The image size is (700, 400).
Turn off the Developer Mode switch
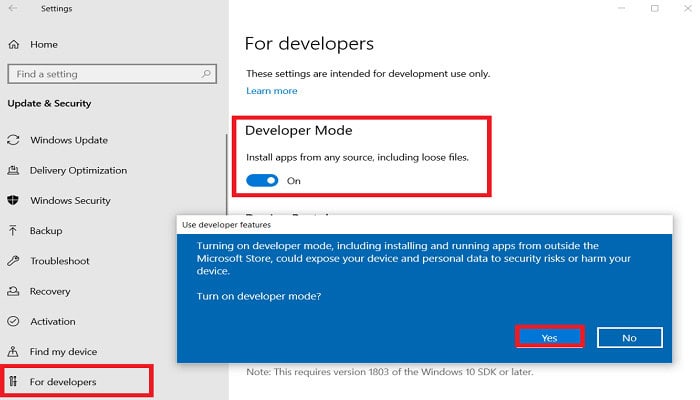click(262, 180)
